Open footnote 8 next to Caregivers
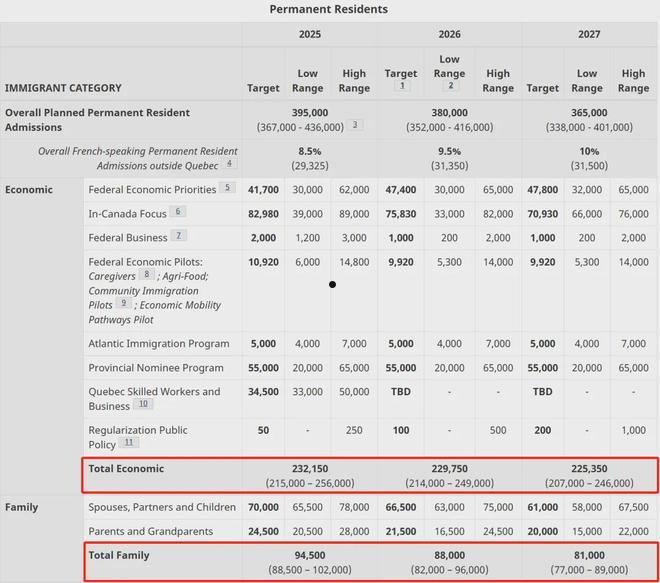The width and height of the screenshot is (660, 583). [x=147, y=274]
